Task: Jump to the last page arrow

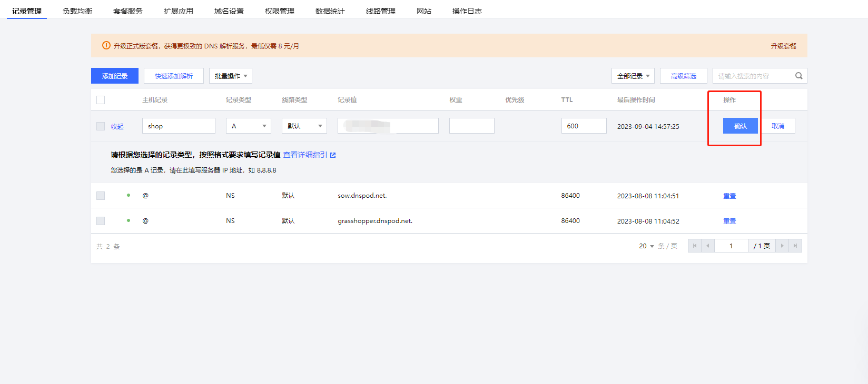Action: [x=795, y=246]
